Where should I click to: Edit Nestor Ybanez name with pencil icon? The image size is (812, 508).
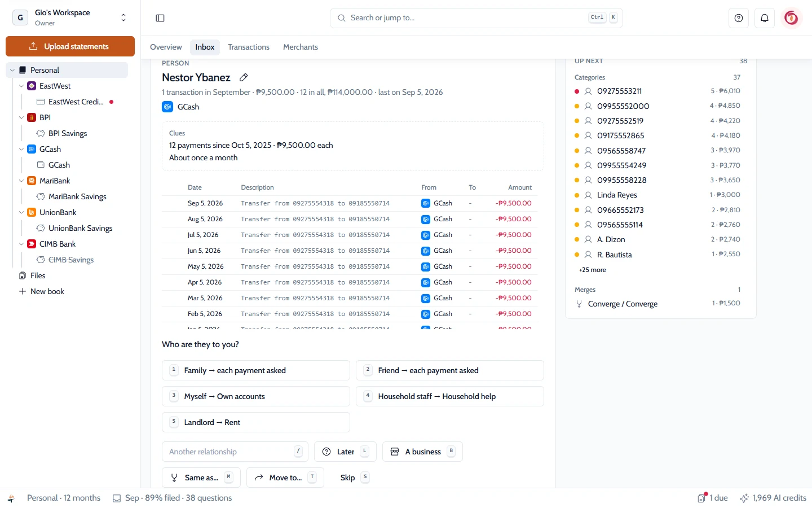click(x=244, y=77)
